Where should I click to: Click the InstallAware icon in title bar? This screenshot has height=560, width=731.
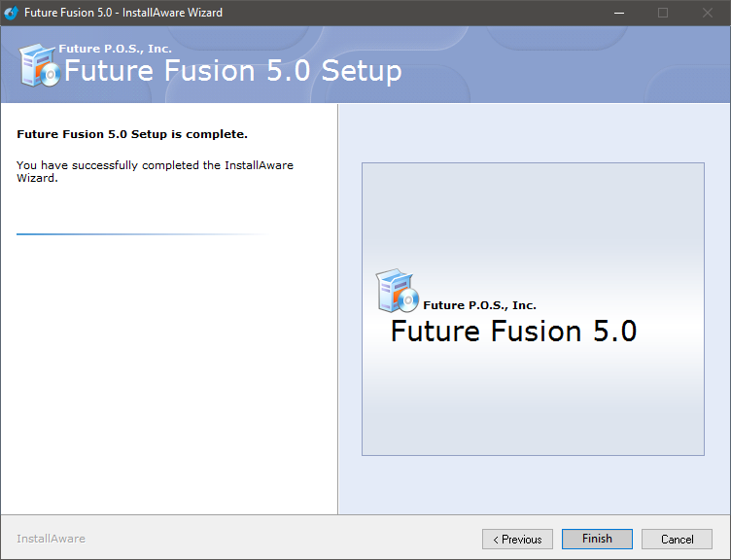(x=12, y=13)
